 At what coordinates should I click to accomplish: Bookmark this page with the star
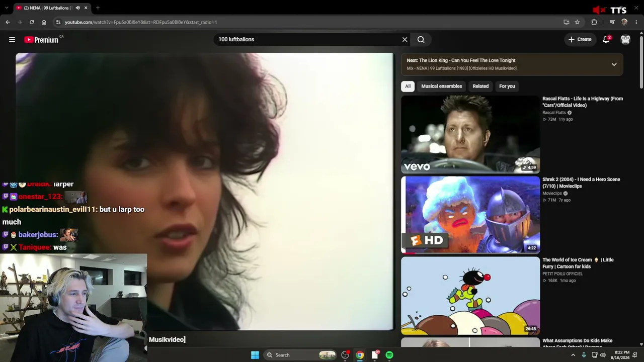(577, 22)
